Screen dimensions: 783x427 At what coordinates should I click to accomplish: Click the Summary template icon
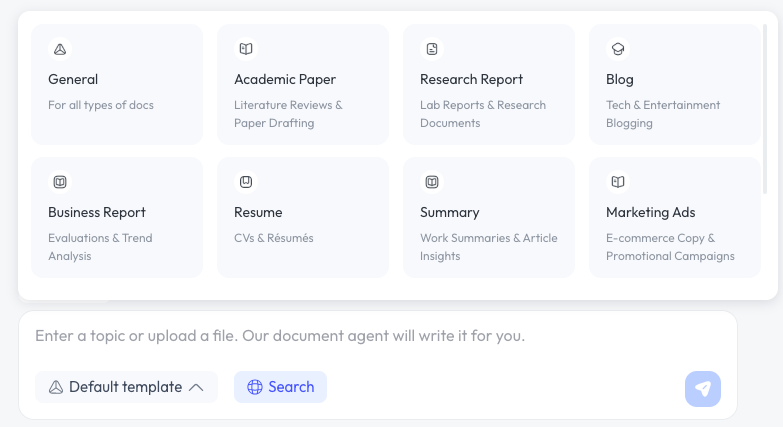432,182
